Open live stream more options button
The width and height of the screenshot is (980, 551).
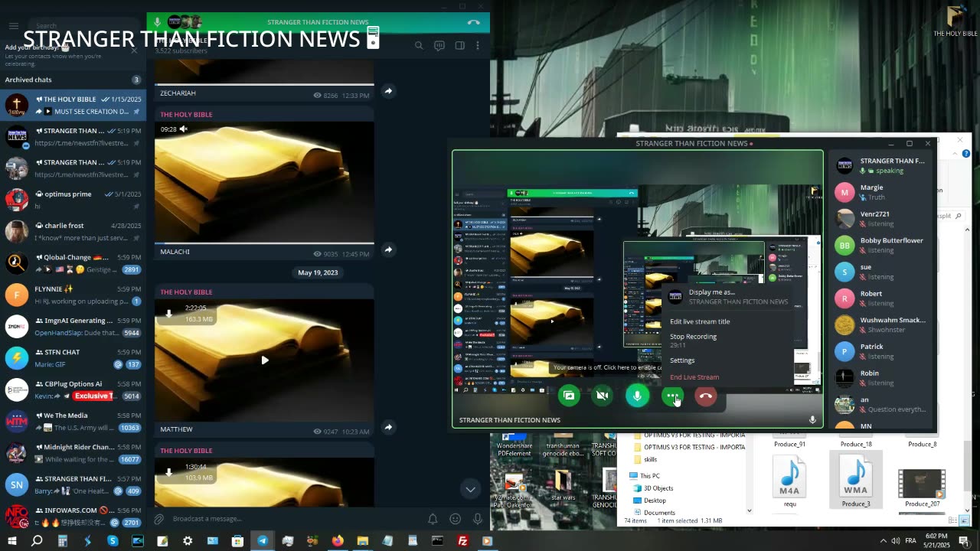pyautogui.click(x=671, y=396)
